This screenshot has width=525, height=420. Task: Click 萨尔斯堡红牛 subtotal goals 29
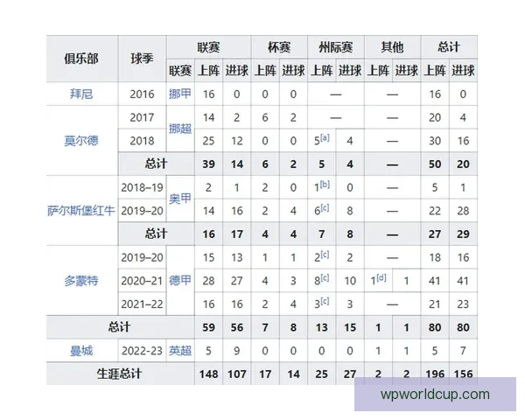(463, 234)
